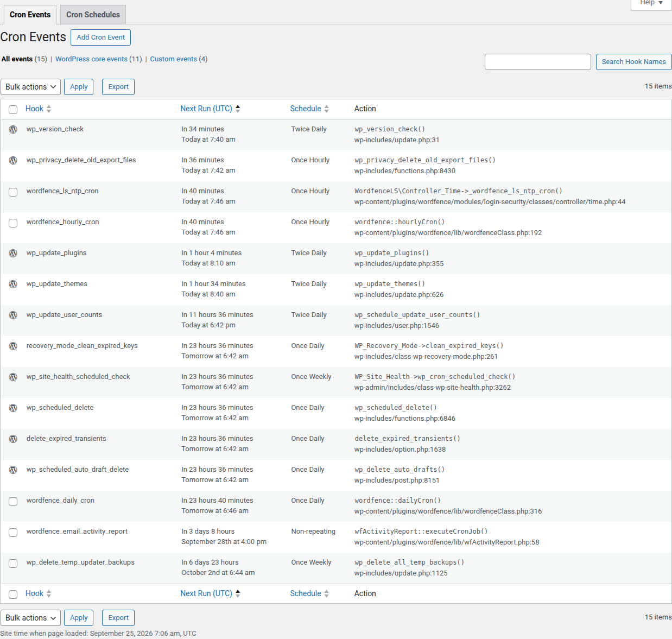This screenshot has width=672, height=639.
Task: Open the top Bulk actions dropdown
Action: tap(30, 87)
